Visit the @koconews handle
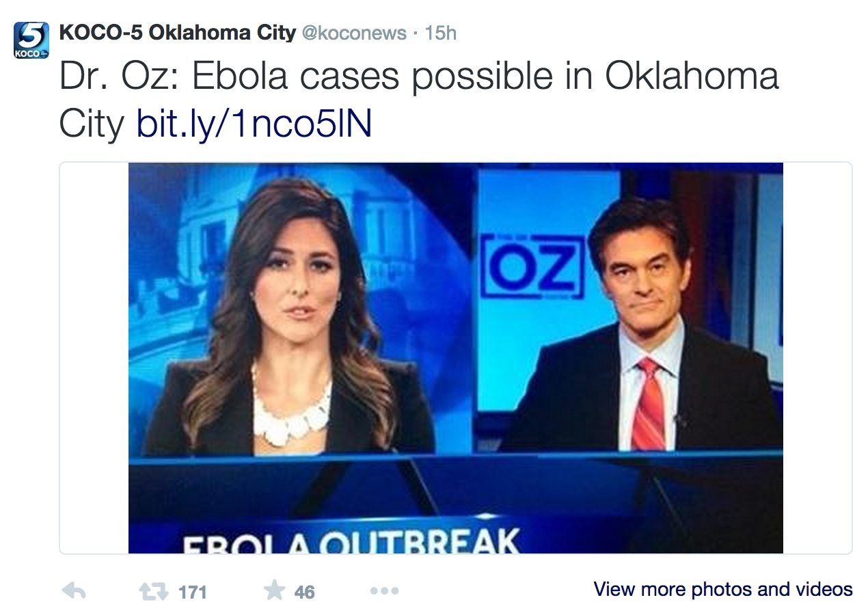Viewport: 868px width, 615px height. (353, 33)
